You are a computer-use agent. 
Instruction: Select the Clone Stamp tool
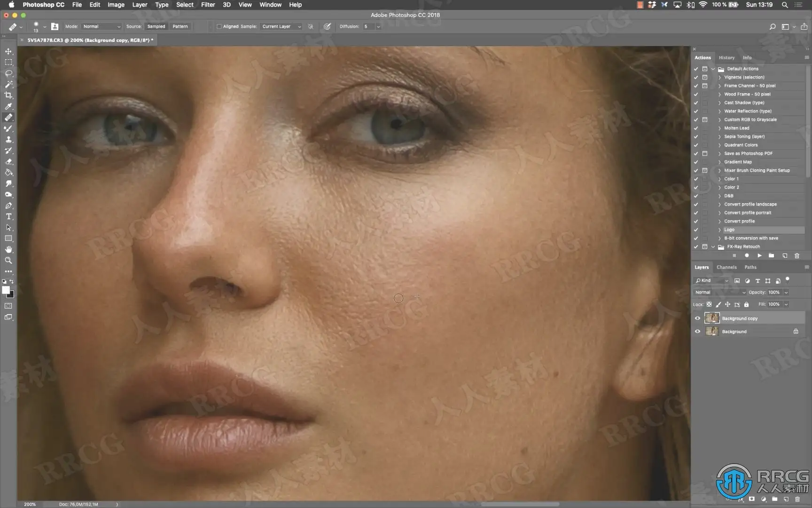(8, 140)
